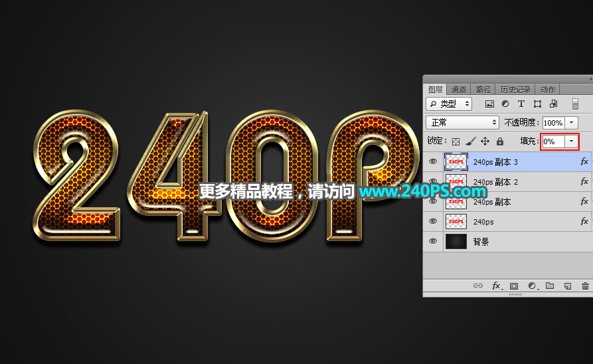Open the opacity slider dropdown arrow
Screen dimensions: 593x364
[x=572, y=123]
